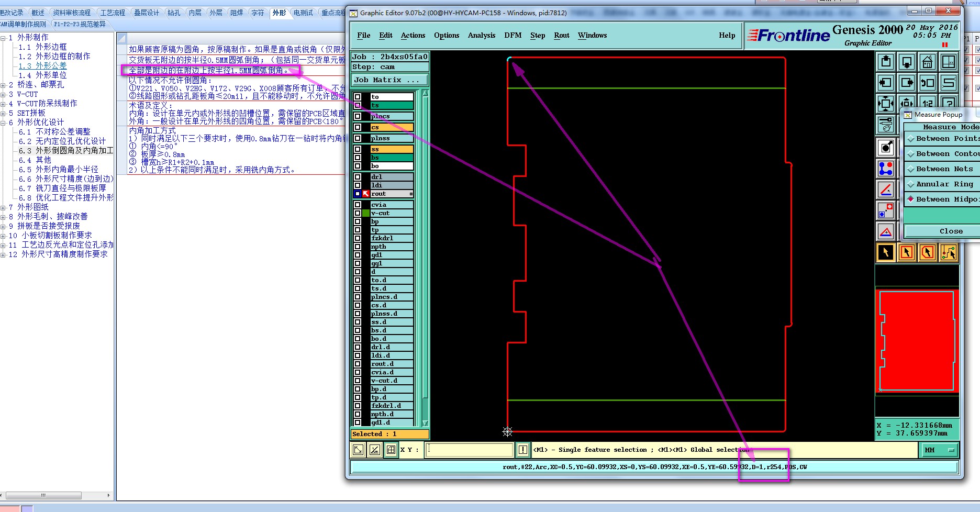Click the pan up icon in Graphic Editor

(x=886, y=62)
